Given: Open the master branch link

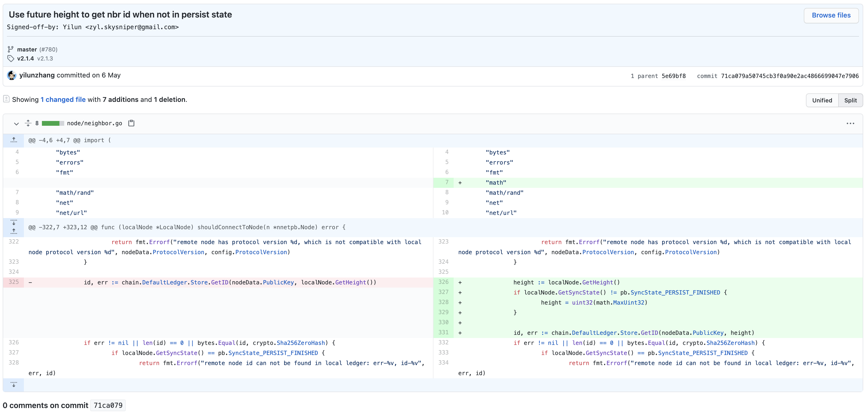Looking at the screenshot, I should pos(27,50).
